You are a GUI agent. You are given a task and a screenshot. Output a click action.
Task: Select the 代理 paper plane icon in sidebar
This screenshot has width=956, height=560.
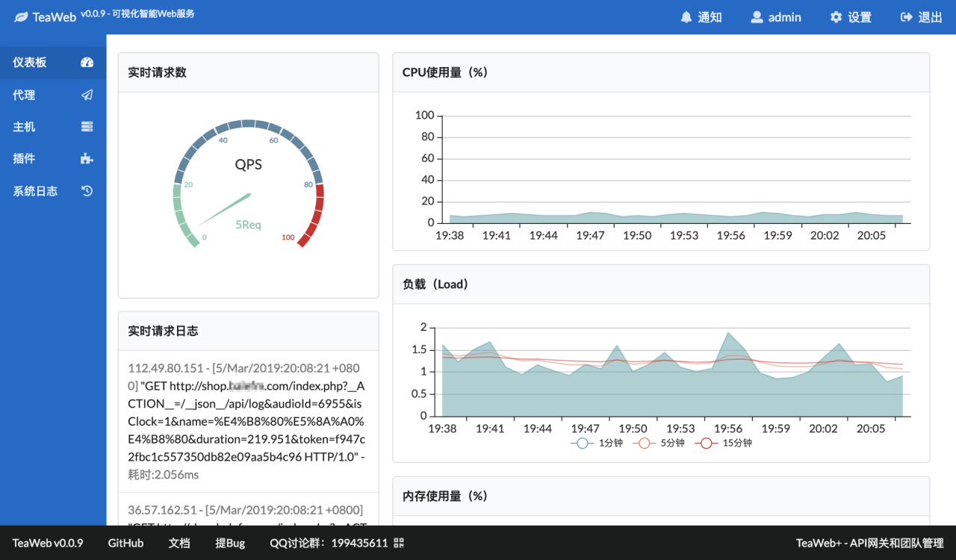point(87,95)
